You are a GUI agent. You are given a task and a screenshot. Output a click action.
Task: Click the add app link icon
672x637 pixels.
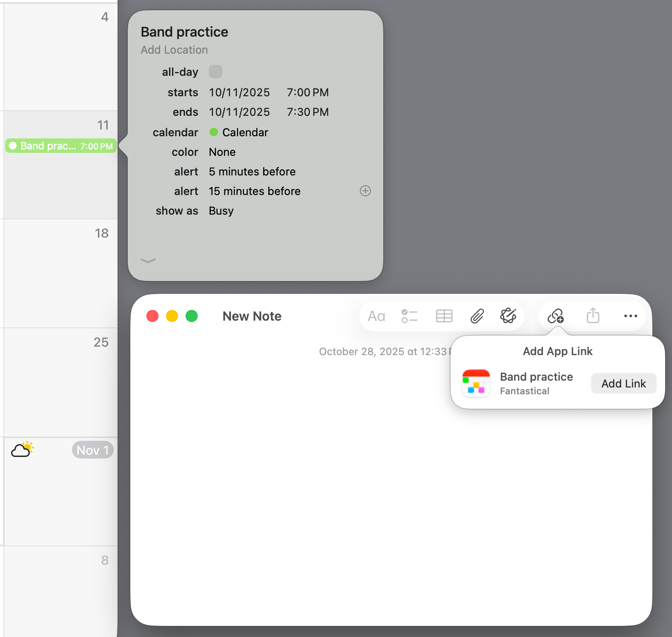[556, 316]
